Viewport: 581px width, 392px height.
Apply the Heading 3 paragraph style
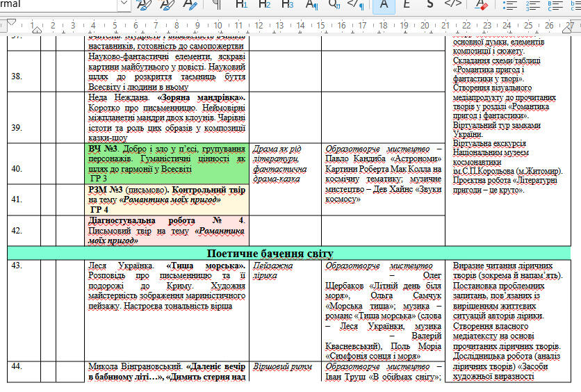tap(287, 4)
